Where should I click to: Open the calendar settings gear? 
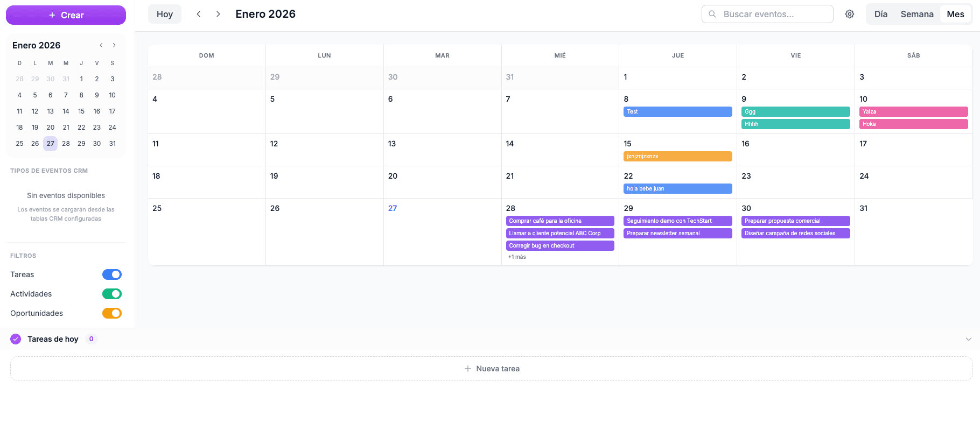850,14
